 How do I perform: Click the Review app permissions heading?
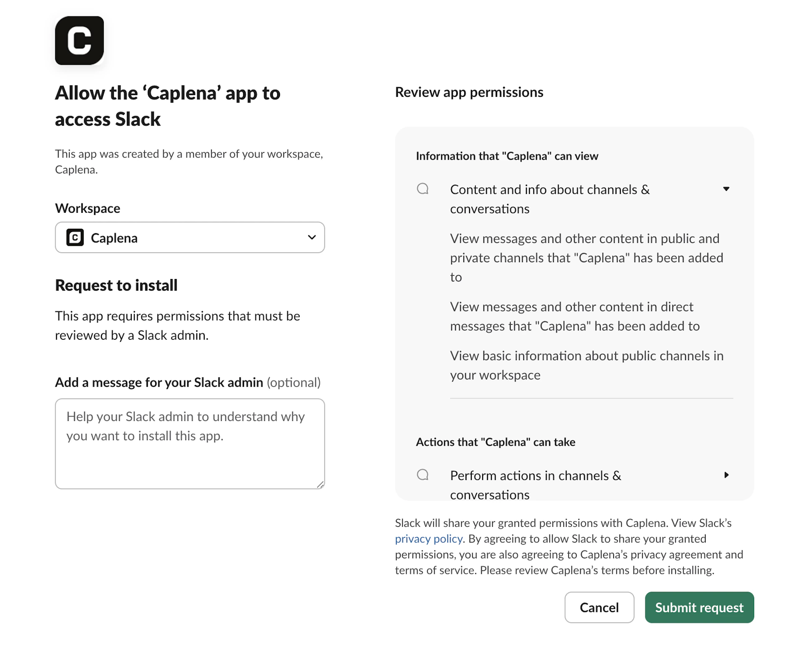[x=469, y=92]
